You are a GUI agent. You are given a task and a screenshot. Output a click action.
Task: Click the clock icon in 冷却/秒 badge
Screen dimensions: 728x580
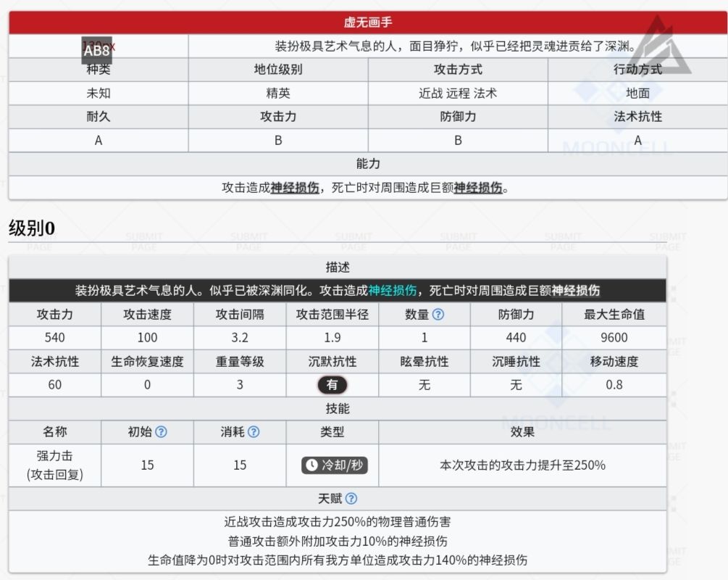pyautogui.click(x=311, y=465)
